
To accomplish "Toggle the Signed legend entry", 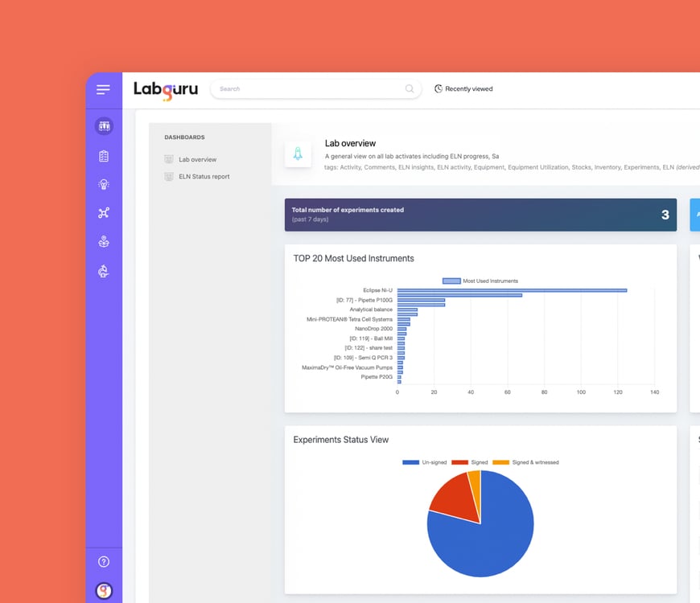I will coord(479,461).
